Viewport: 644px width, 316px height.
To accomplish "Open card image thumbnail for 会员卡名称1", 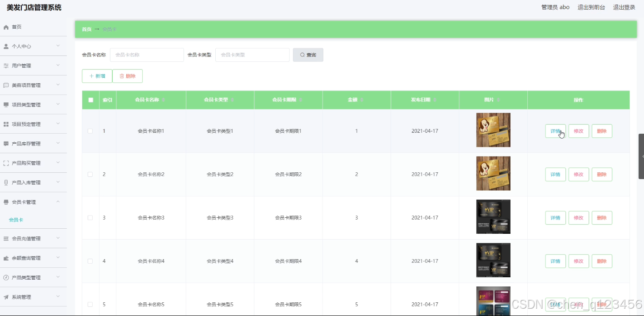I will point(493,130).
